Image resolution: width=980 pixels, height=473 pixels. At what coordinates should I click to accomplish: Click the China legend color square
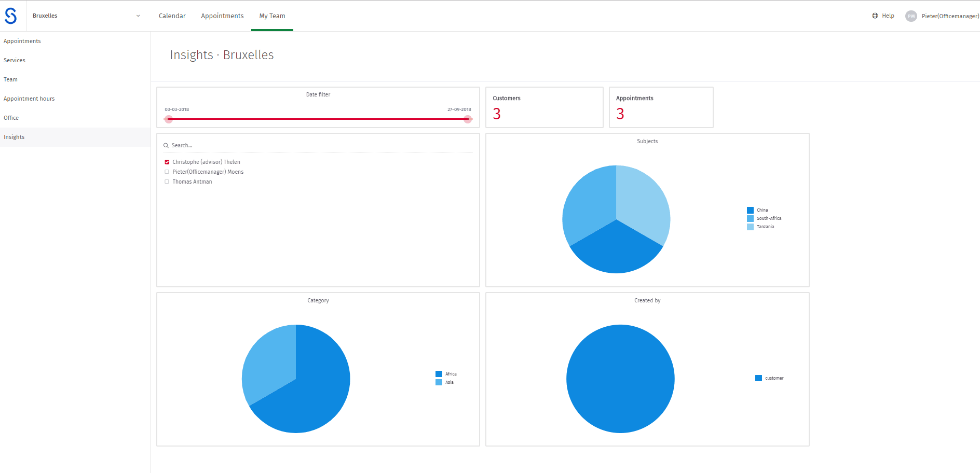tap(750, 210)
